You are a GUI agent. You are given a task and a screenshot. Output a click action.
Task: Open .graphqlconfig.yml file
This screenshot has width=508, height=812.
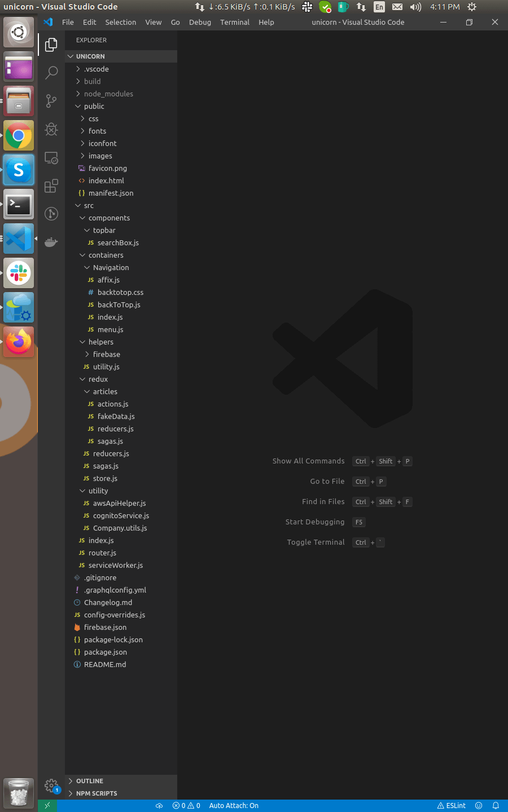tap(121, 590)
